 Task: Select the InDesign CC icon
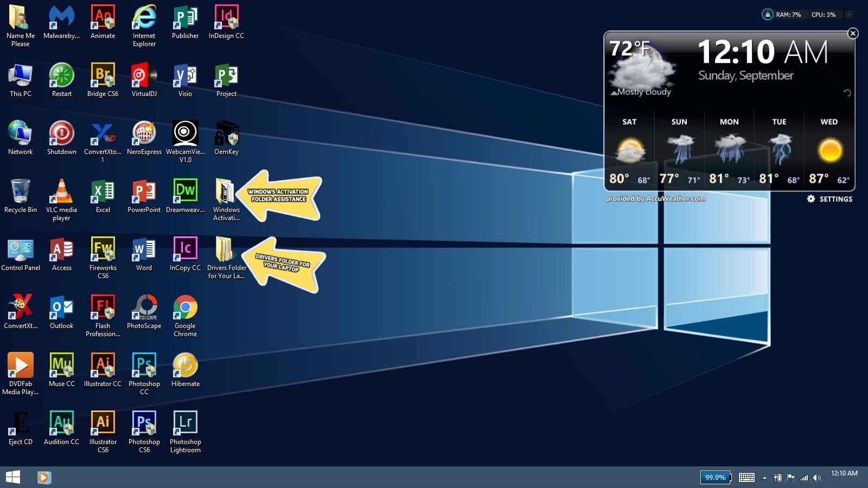point(226,22)
